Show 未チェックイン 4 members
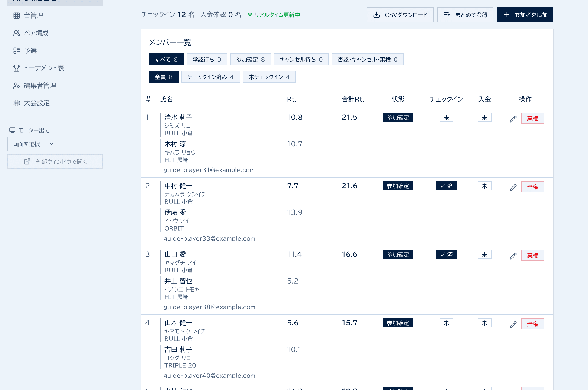Viewport: 588px width, 390px height. click(269, 77)
